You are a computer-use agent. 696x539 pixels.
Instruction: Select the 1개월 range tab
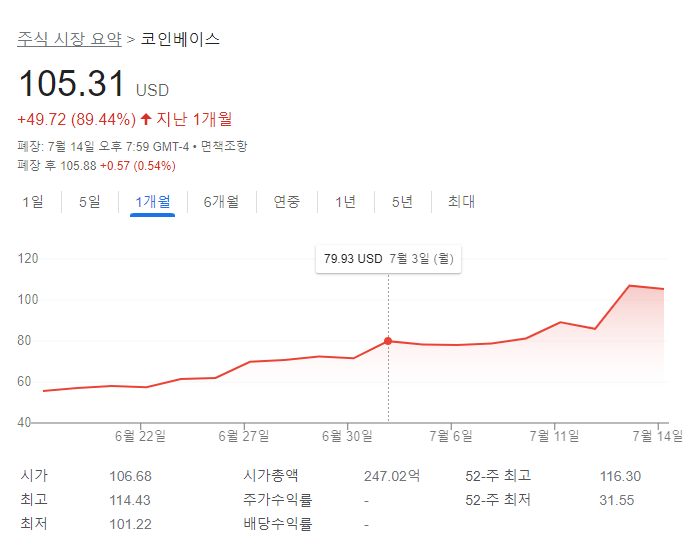(x=153, y=202)
